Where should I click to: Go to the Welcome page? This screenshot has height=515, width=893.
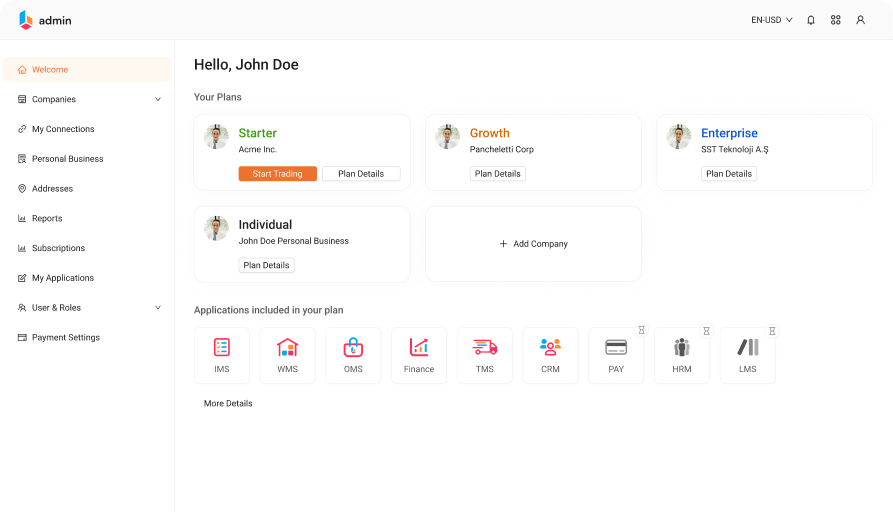click(87, 70)
